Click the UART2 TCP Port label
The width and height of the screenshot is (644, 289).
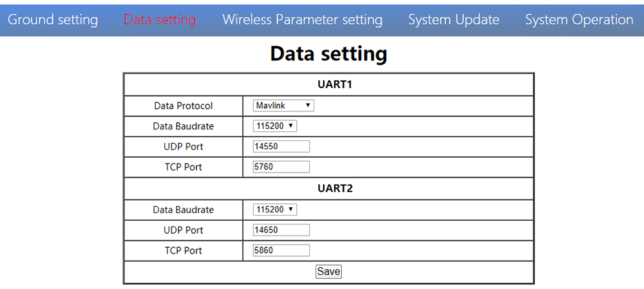[x=183, y=250]
